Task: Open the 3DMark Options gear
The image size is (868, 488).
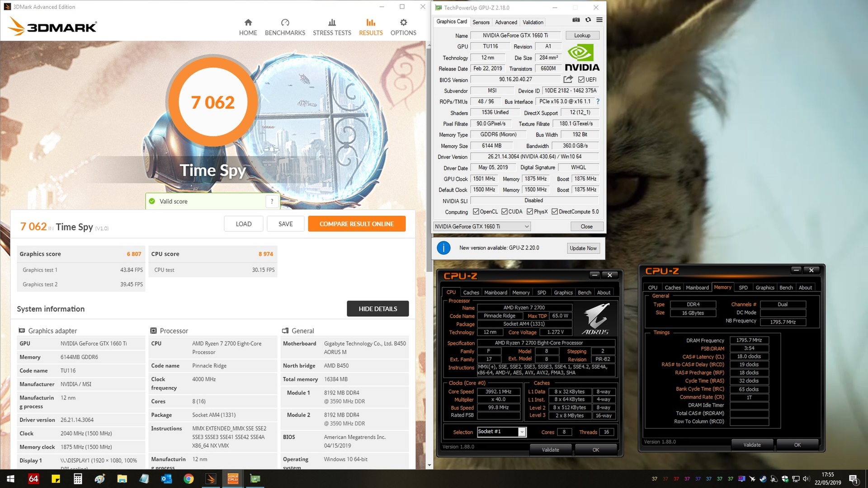Action: [x=403, y=27]
